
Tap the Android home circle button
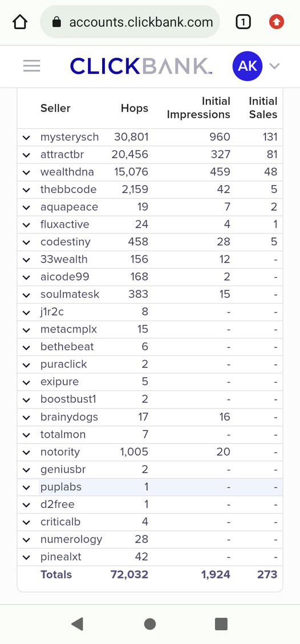pyautogui.click(x=150, y=624)
